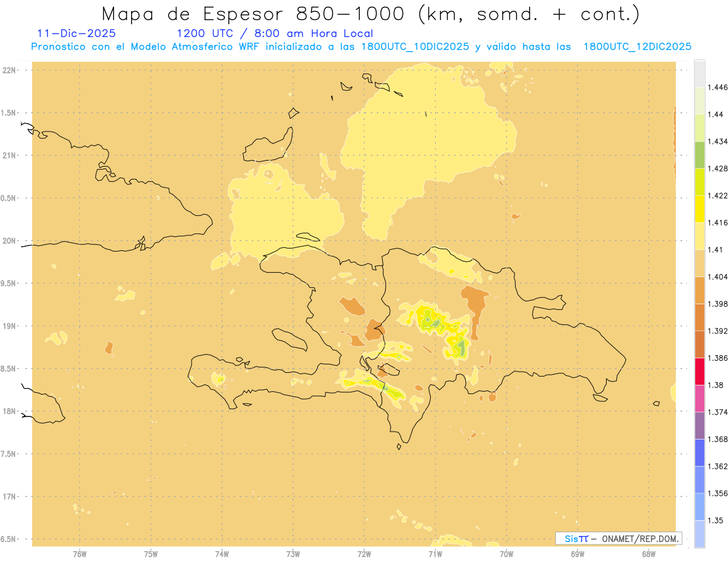
Task: Click the longitude axis label '76W'
Action: click(x=79, y=554)
